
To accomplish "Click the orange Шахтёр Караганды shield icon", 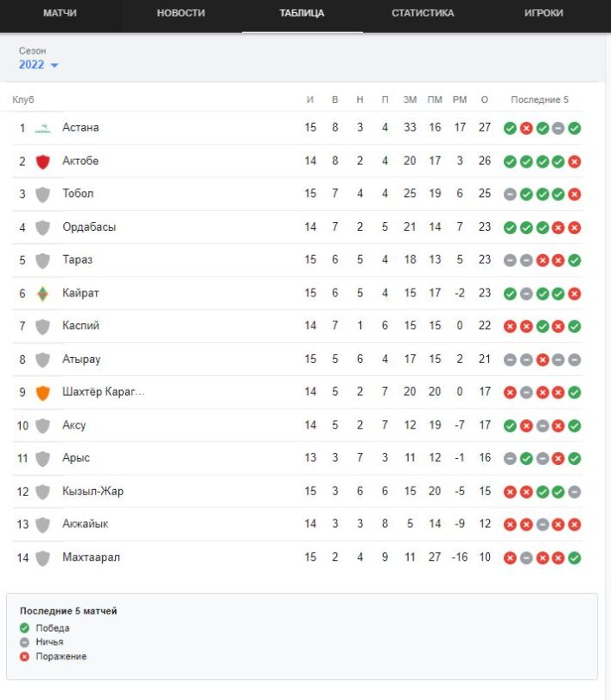I will [x=43, y=392].
